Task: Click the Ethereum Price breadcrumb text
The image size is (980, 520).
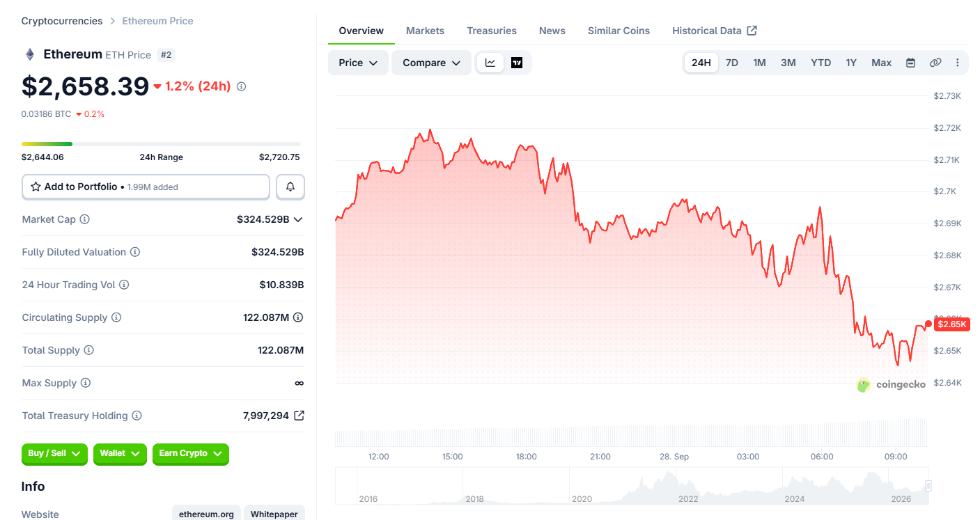Action: 158,21
